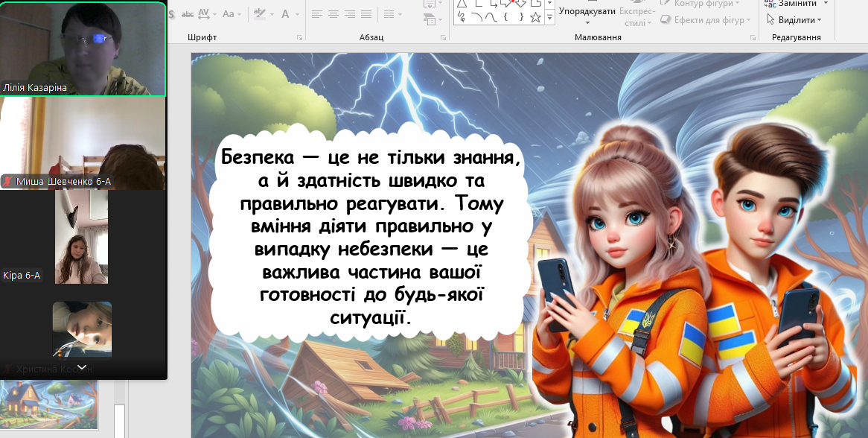This screenshot has width=868, height=438.
Task: Click the center text alignment icon
Action: click(334, 14)
